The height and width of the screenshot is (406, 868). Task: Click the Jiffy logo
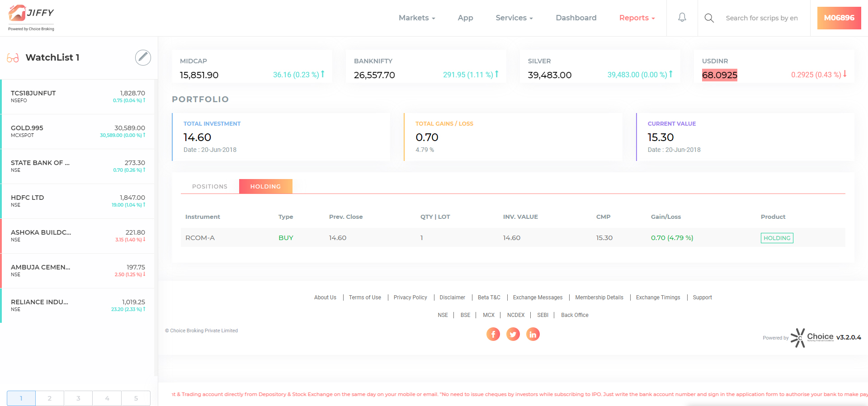pyautogui.click(x=31, y=18)
